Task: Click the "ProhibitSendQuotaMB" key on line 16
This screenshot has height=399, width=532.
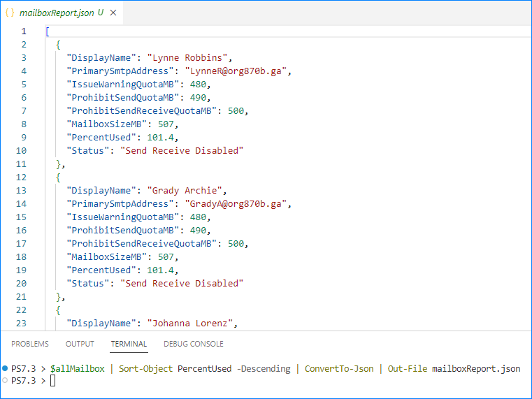Action: click(122, 230)
